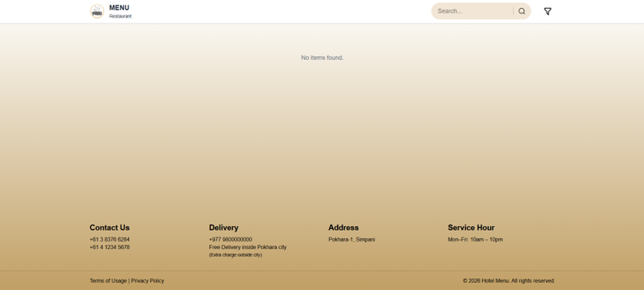Open Privacy Policy link
The height and width of the screenshot is (290, 644).
tap(147, 281)
